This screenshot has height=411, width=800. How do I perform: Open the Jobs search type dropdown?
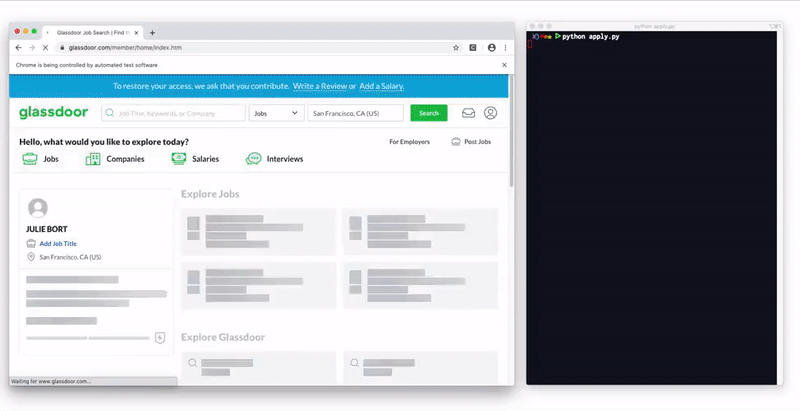(x=277, y=113)
